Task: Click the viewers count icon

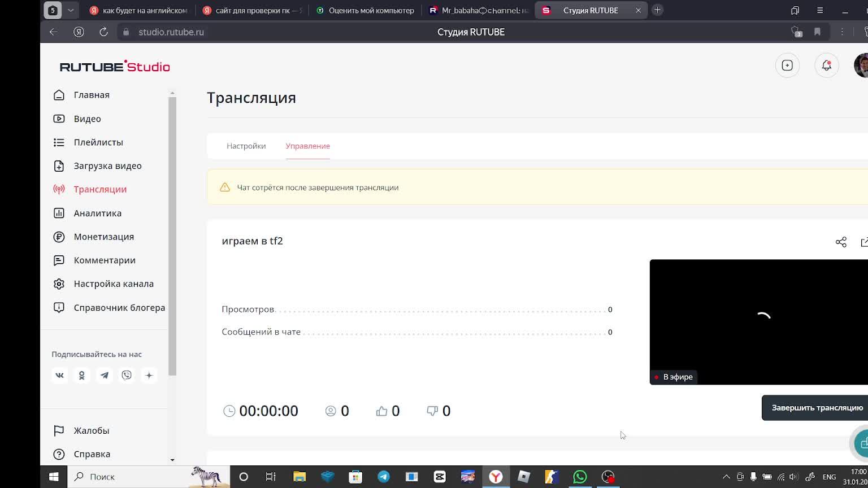Action: click(331, 411)
